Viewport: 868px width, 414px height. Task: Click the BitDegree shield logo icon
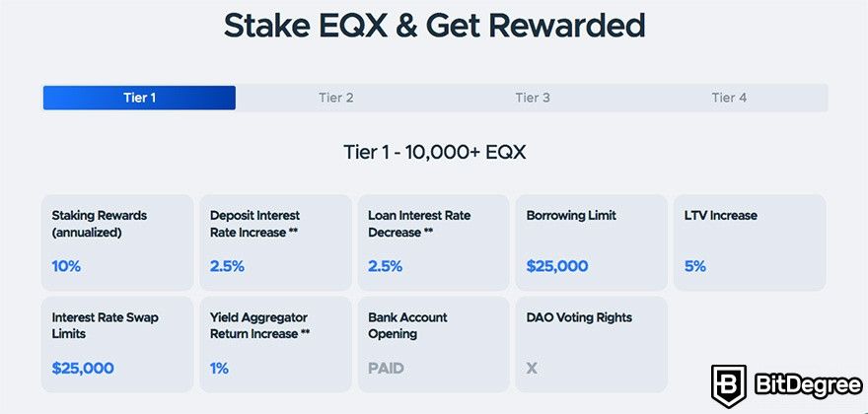click(x=729, y=385)
